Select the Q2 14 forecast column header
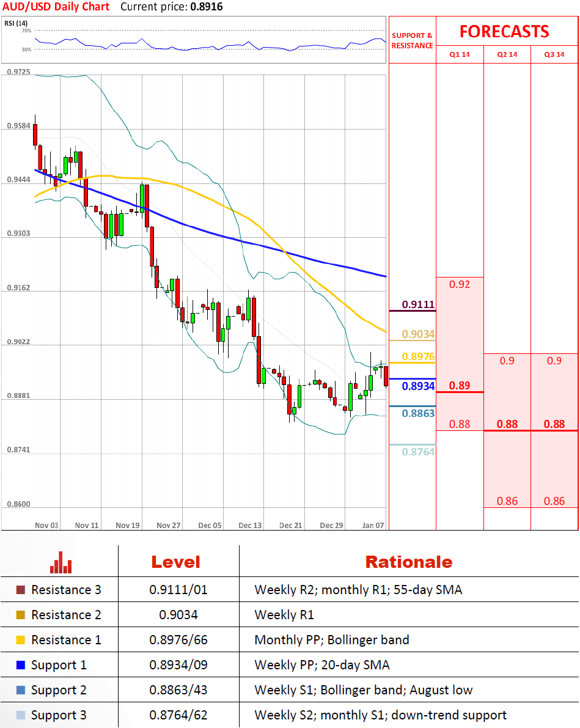The width and height of the screenshot is (580, 728). [507, 54]
